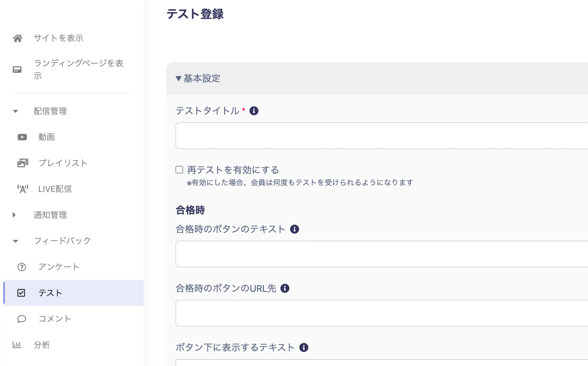The width and height of the screenshot is (588, 366).
Task: Collapse the フィードバック section arrow
Action: 16,241
